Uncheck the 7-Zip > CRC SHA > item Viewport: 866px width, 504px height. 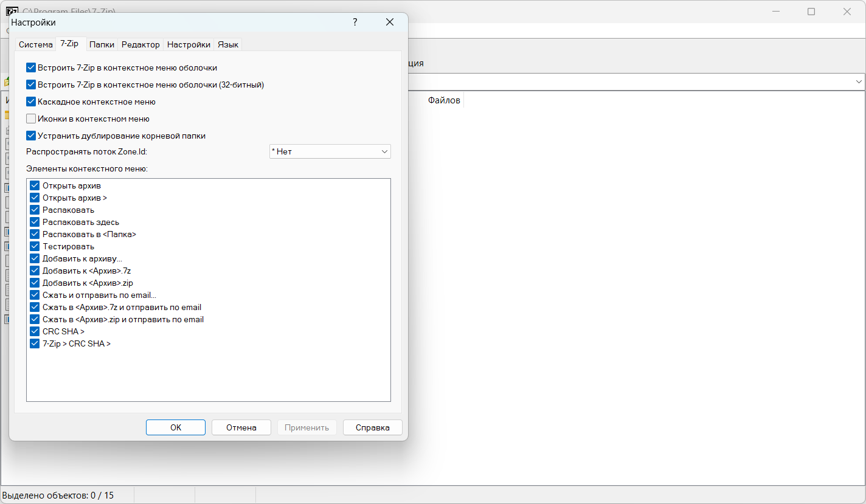tap(35, 343)
